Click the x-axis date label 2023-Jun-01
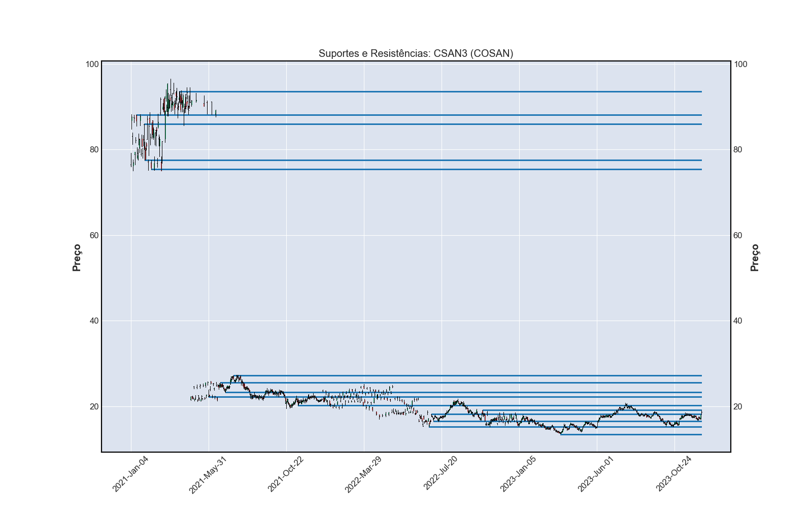812x508 pixels. tap(596, 474)
